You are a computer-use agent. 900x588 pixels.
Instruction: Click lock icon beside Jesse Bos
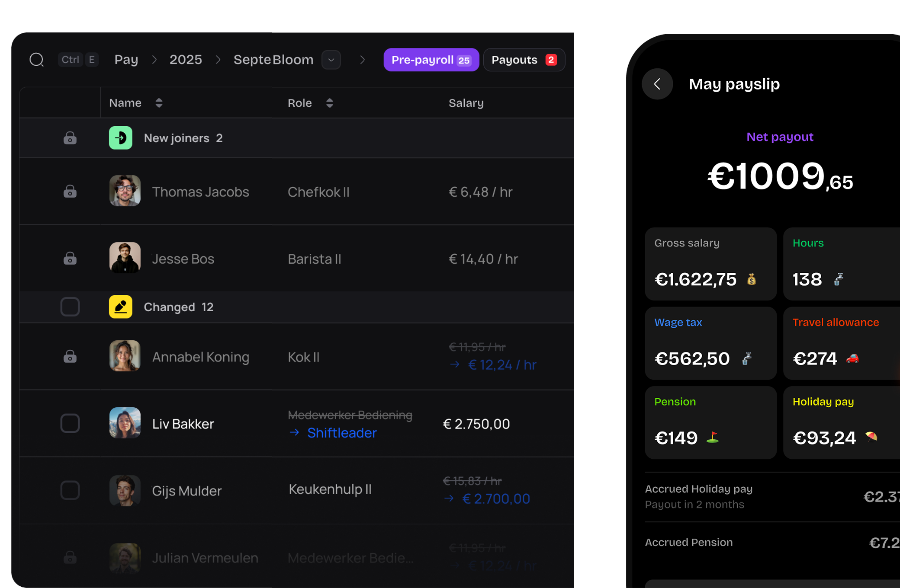click(70, 259)
